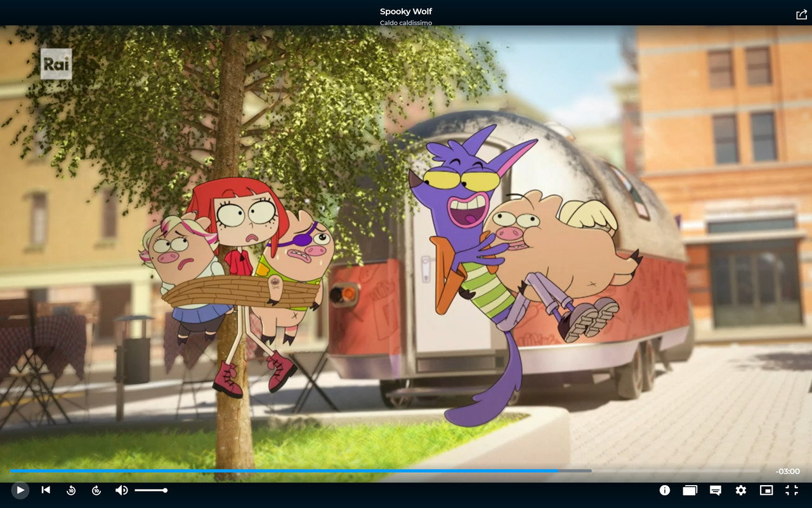Adjust the volume slider
Screen dimensions: 812x508
coord(151,490)
